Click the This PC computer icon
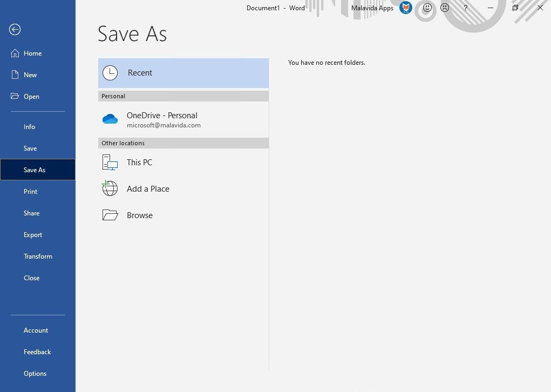Screen dimensions: 551x392 [x=110, y=163]
